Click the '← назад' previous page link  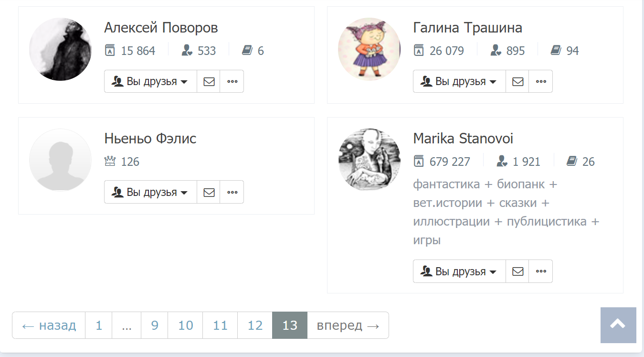click(x=49, y=325)
